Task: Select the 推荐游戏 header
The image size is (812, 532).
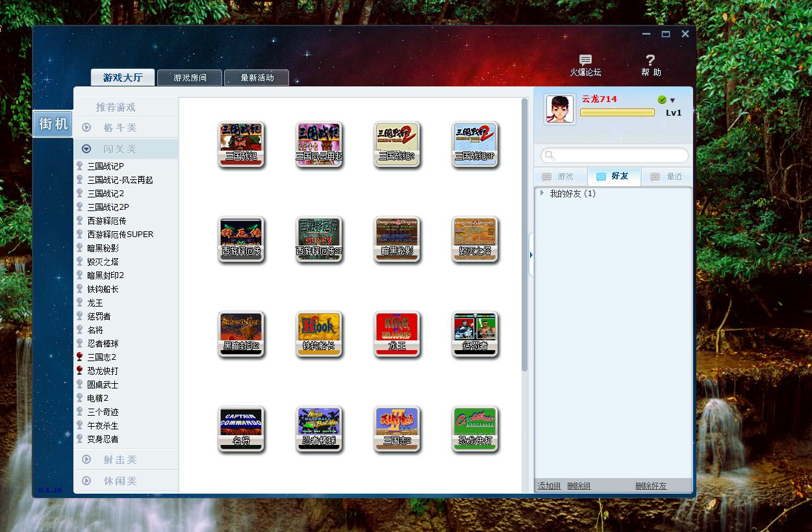Action: click(x=116, y=107)
